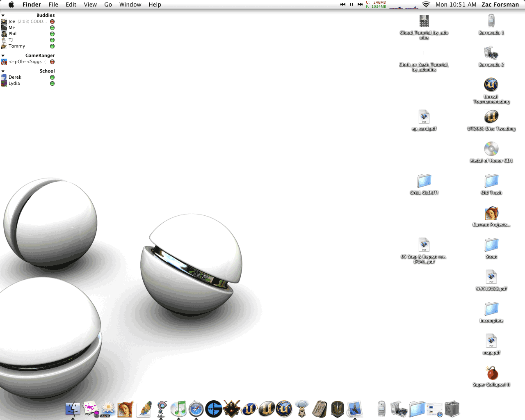Open the Finder menu

pyautogui.click(x=32, y=5)
